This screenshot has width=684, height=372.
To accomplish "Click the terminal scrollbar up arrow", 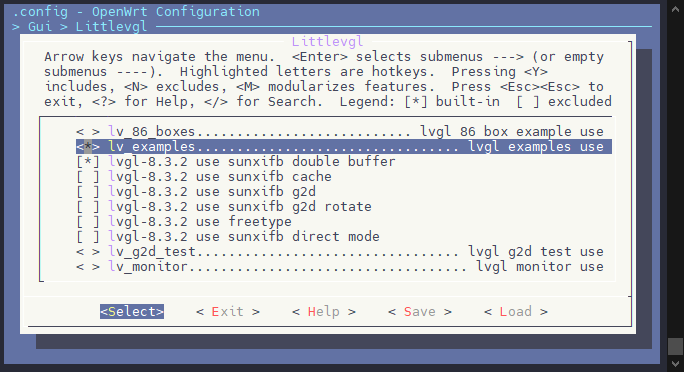I will (675, 9).
